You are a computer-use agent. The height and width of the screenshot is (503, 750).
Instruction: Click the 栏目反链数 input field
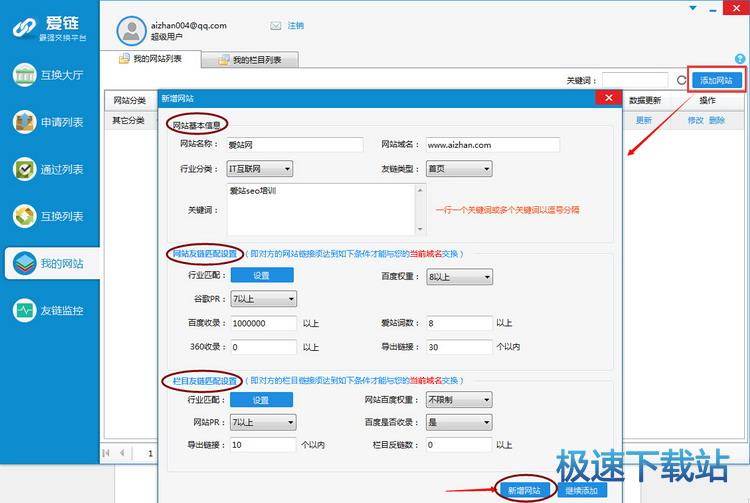(459, 445)
